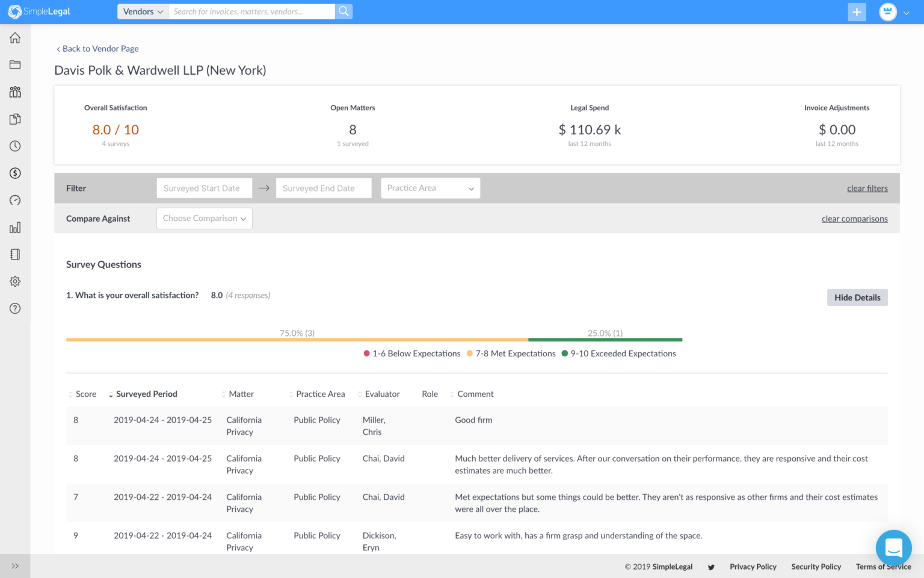Open the dollar sign icon in sidebar
Screen dimensions: 924x578
pos(15,173)
